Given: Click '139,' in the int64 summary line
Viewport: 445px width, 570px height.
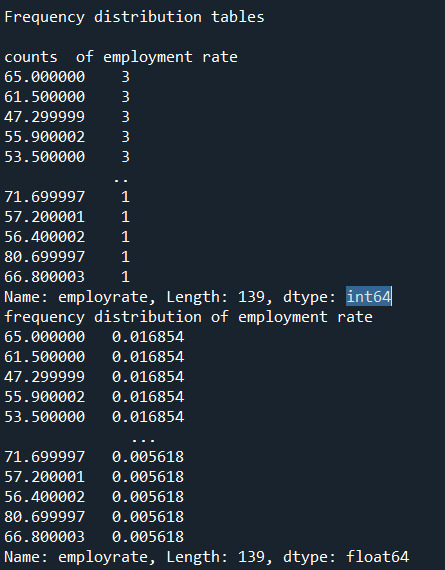Looking at the screenshot, I should tap(255, 297).
